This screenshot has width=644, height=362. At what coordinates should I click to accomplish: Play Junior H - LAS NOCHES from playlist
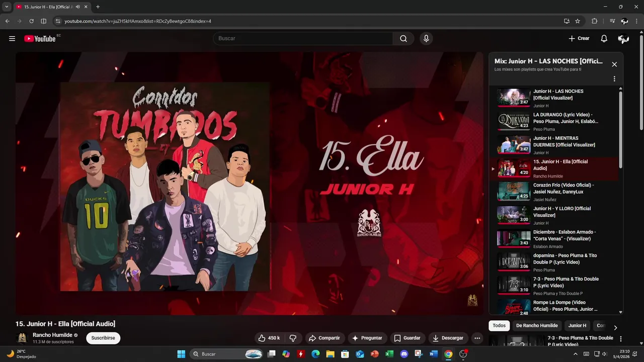click(554, 98)
